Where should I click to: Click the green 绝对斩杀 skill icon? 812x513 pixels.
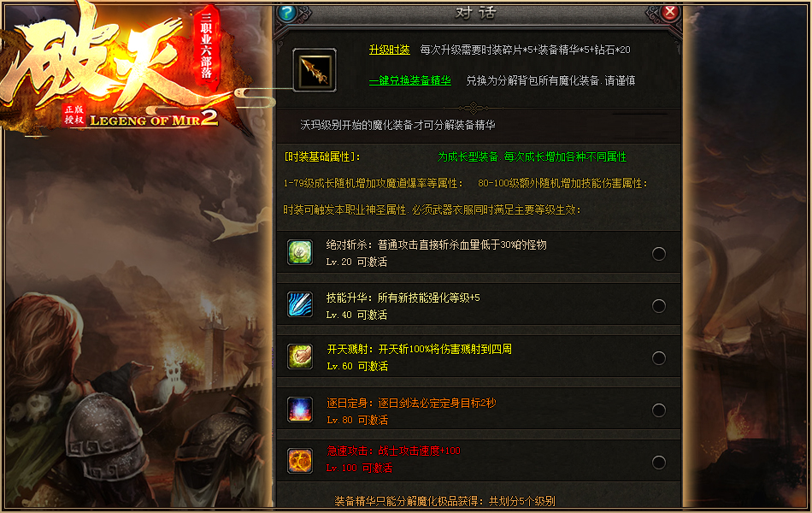pyautogui.click(x=300, y=253)
